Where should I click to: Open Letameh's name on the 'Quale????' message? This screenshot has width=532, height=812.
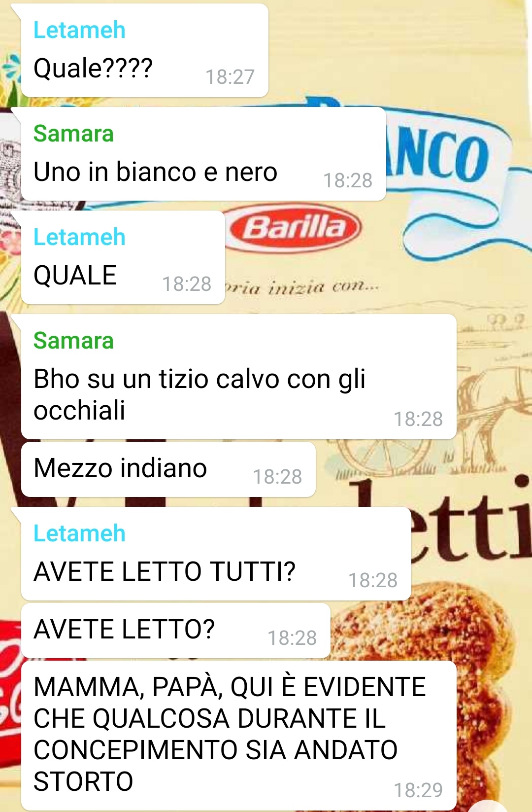(x=79, y=30)
